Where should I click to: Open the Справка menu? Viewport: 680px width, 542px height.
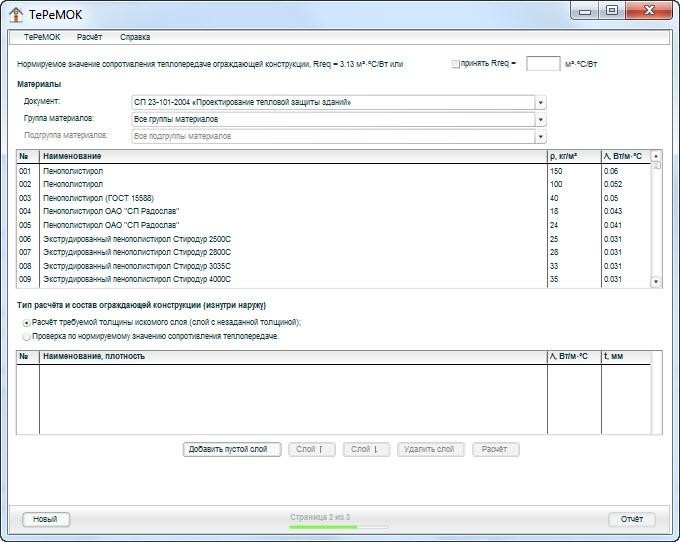(135, 37)
